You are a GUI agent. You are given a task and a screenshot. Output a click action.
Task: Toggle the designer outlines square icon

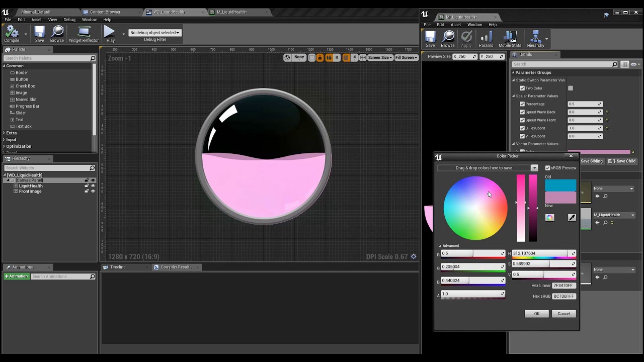click(312, 57)
